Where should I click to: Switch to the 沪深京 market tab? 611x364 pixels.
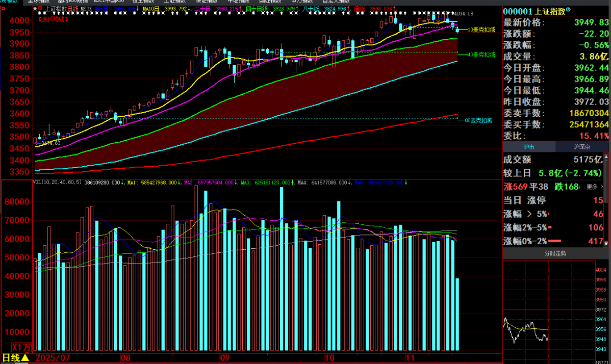pyautogui.click(x=583, y=147)
